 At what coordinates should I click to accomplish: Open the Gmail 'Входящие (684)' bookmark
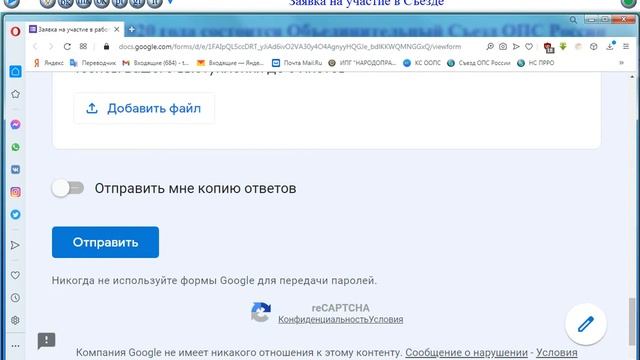point(156,63)
